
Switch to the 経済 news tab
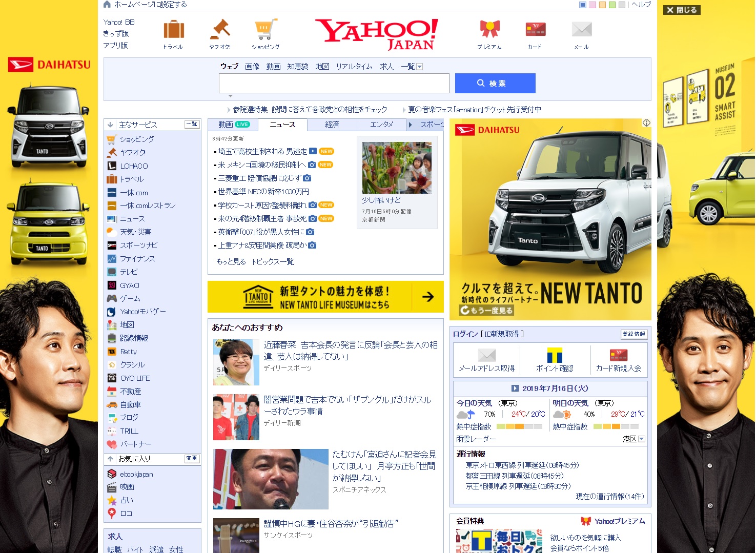click(x=332, y=125)
